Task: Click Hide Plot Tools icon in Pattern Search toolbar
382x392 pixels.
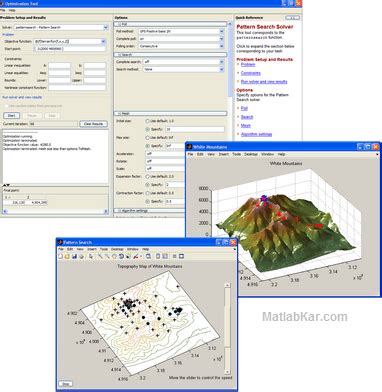Action: point(174,256)
